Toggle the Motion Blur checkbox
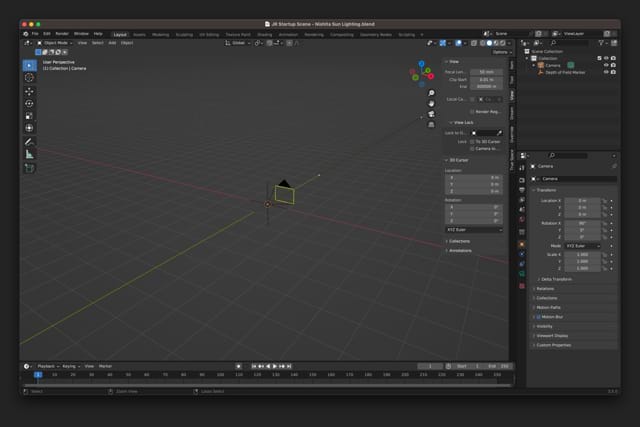This screenshot has width=640, height=427. pyautogui.click(x=537, y=317)
